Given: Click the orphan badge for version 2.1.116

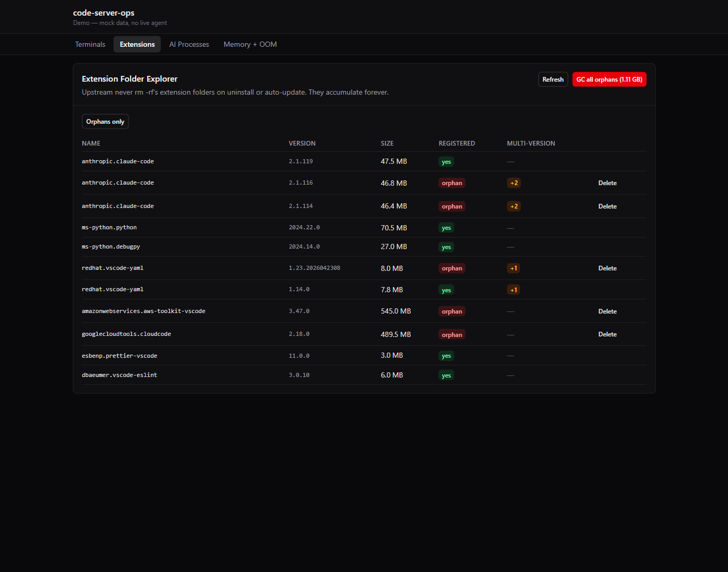Looking at the screenshot, I should tap(452, 183).
